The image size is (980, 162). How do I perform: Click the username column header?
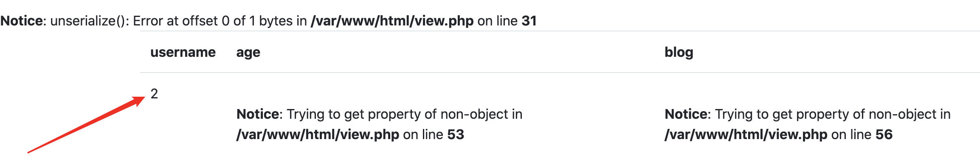183,52
